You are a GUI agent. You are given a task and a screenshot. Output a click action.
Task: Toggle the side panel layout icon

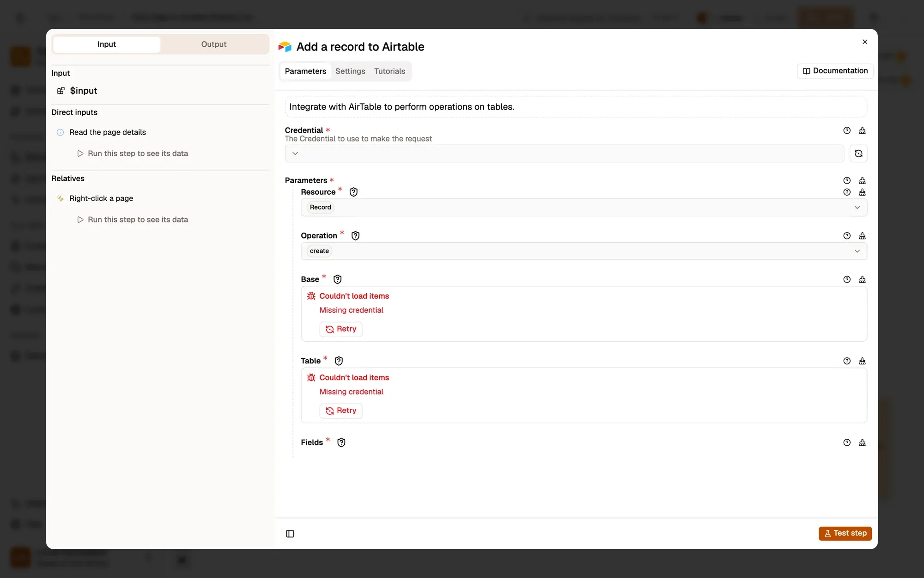coord(290,534)
